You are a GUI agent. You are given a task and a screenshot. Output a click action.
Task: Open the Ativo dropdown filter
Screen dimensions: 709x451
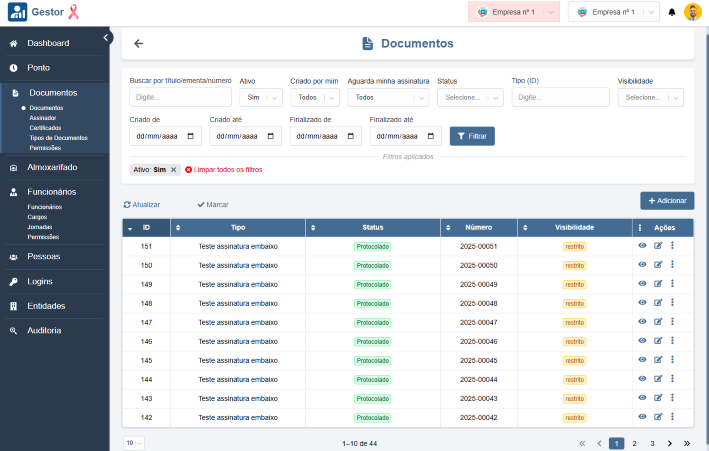[x=260, y=97]
